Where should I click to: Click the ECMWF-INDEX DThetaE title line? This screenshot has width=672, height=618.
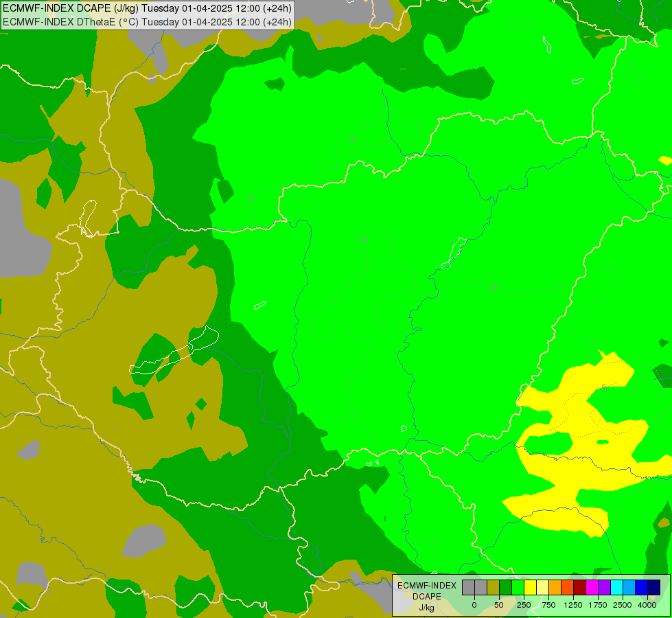pos(147,22)
